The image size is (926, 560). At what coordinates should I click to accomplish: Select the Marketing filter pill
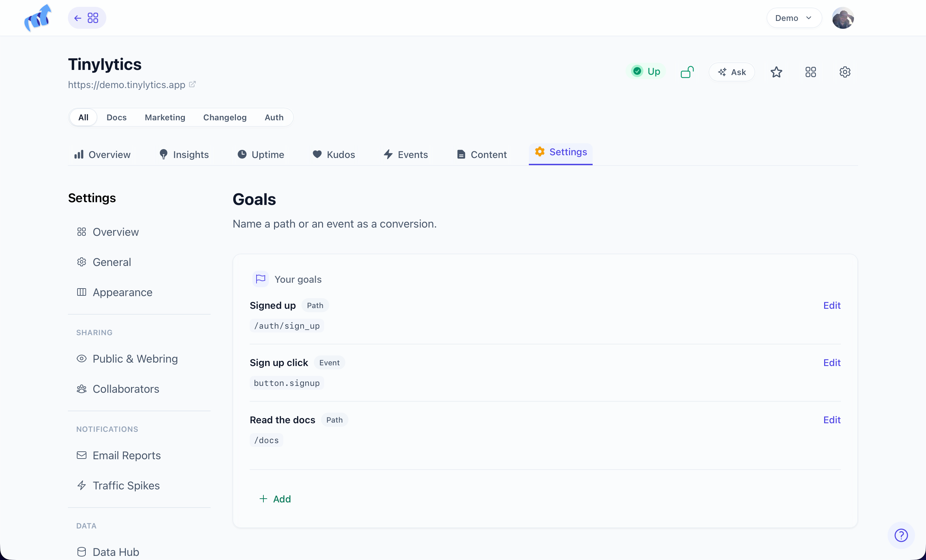pyautogui.click(x=165, y=117)
